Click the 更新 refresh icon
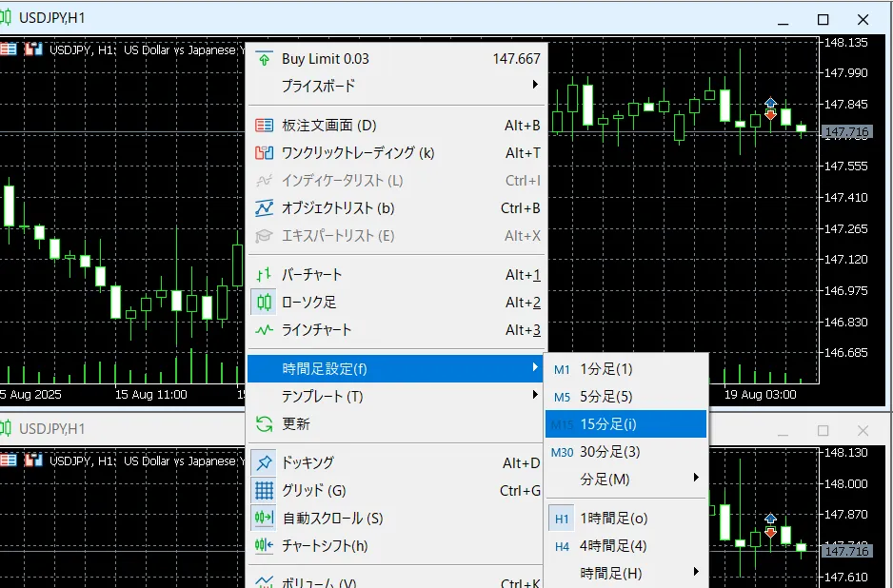The image size is (893, 588). pos(264,424)
